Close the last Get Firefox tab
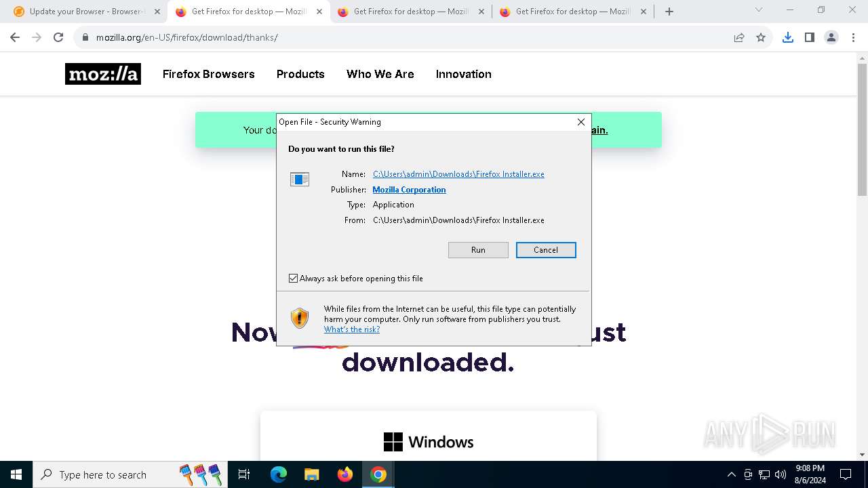Image resolution: width=868 pixels, height=488 pixels. coord(644,12)
